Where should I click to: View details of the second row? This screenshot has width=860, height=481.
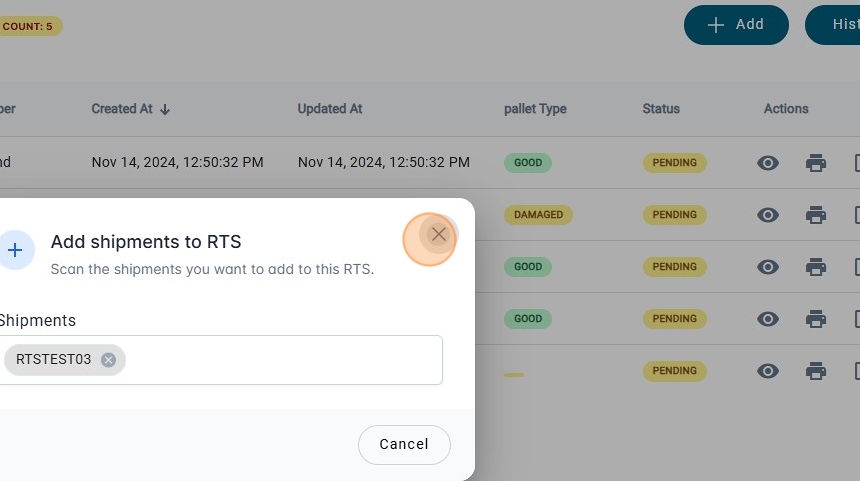768,215
